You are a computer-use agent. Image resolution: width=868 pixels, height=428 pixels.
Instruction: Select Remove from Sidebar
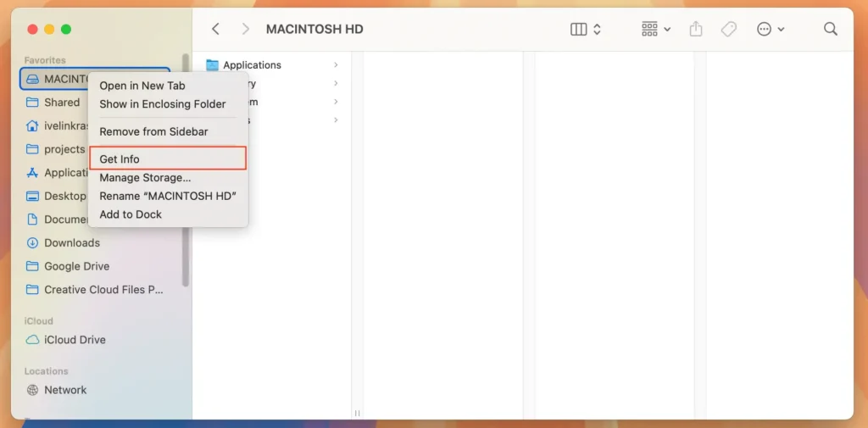154,131
